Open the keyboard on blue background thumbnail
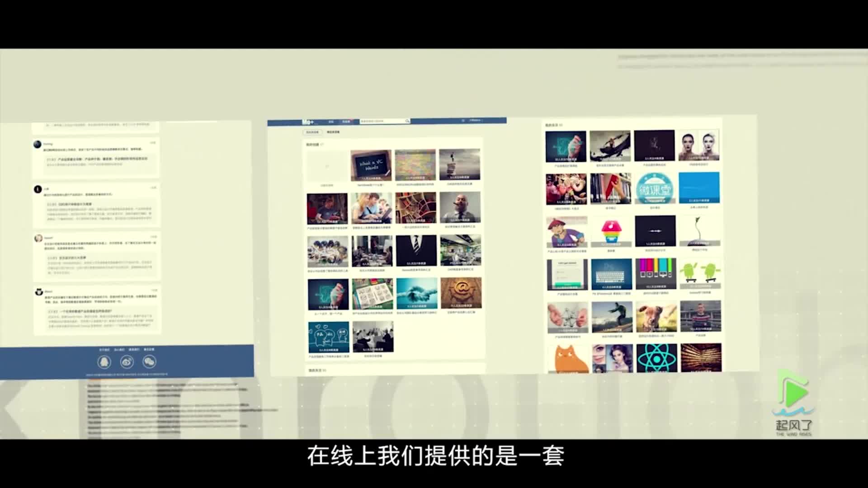 point(611,274)
